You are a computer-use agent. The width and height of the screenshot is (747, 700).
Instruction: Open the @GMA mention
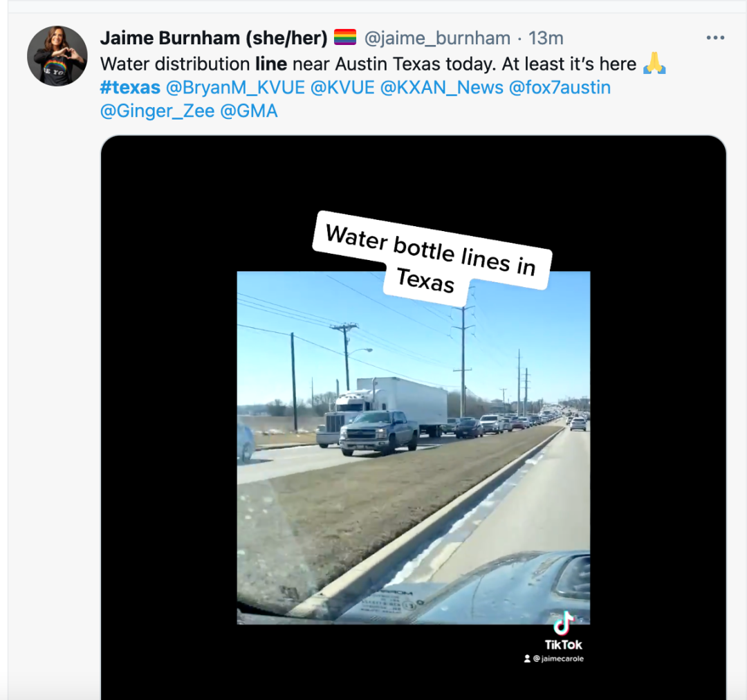coord(249,111)
